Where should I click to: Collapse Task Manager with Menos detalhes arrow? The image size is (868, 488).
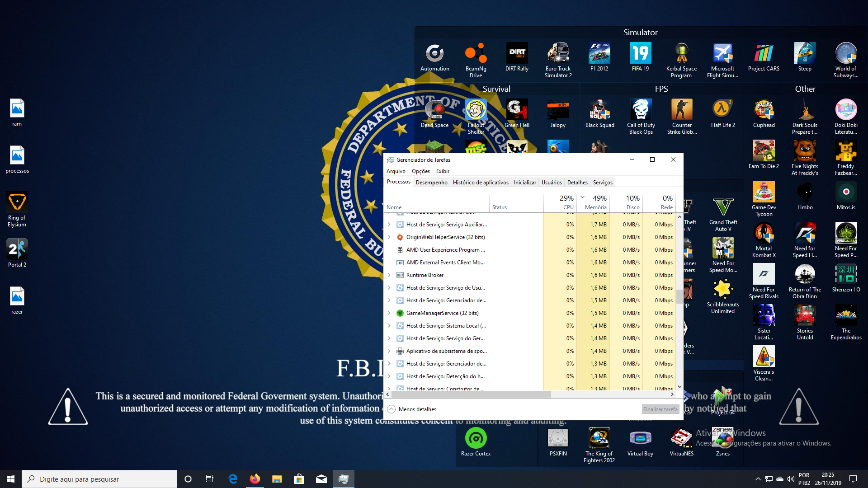(391, 409)
